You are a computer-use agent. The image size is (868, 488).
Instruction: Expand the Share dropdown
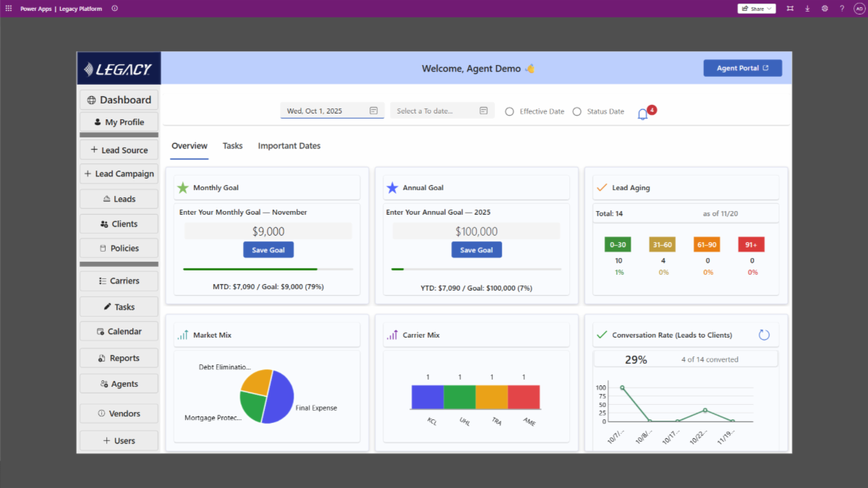click(757, 9)
